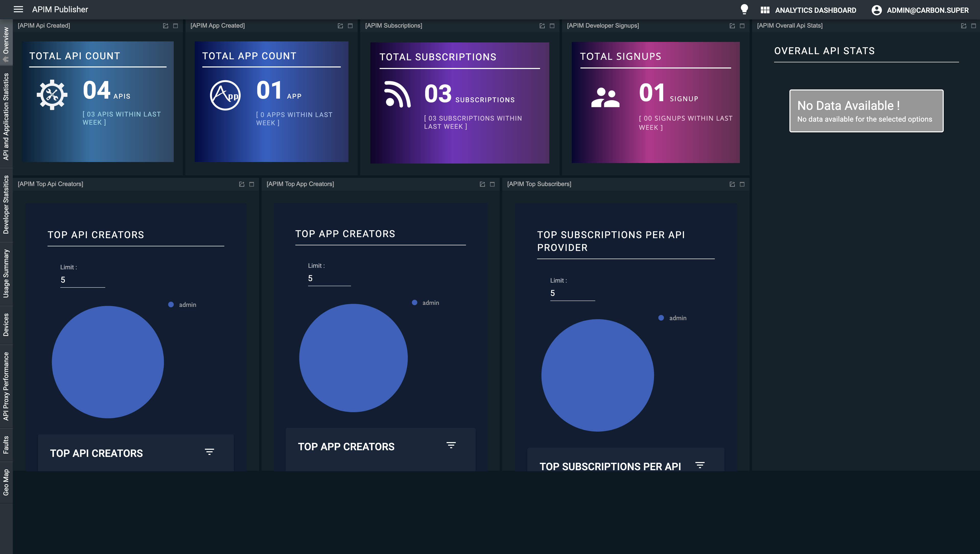This screenshot has width=980, height=554.
Task: Click the ANALYTICS DASHBOARD header link
Action: 816,10
